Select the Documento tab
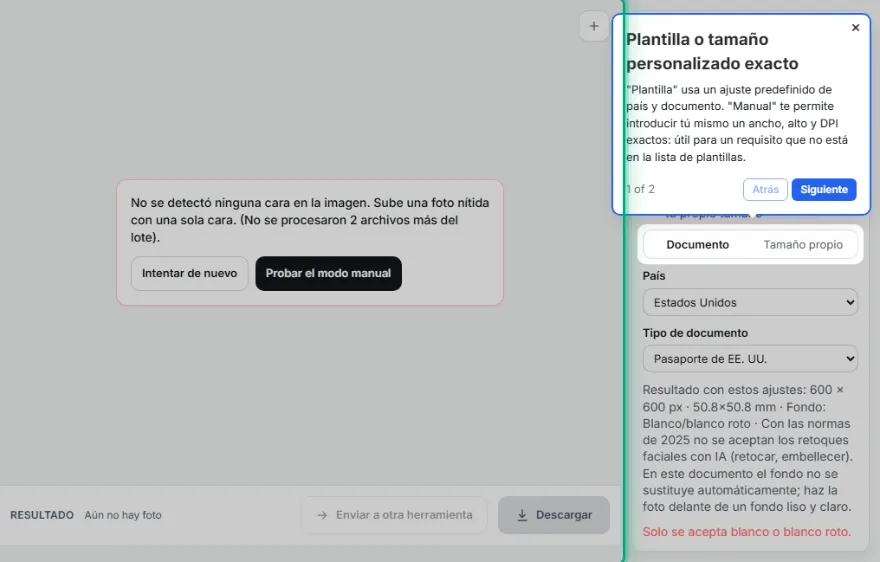The image size is (880, 562). pyautogui.click(x=698, y=244)
